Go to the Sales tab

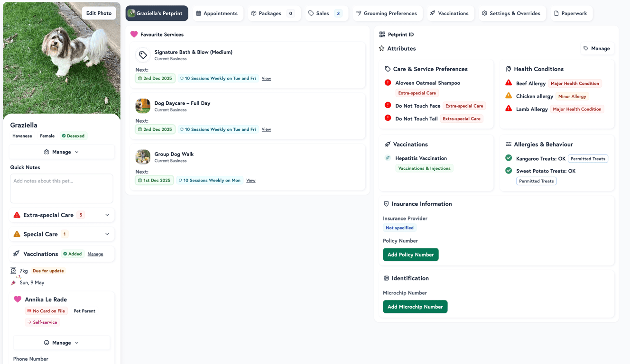tap(325, 13)
